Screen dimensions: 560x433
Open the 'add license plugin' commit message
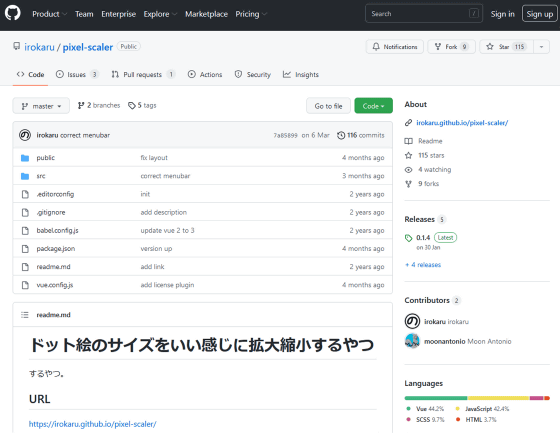[168, 285]
